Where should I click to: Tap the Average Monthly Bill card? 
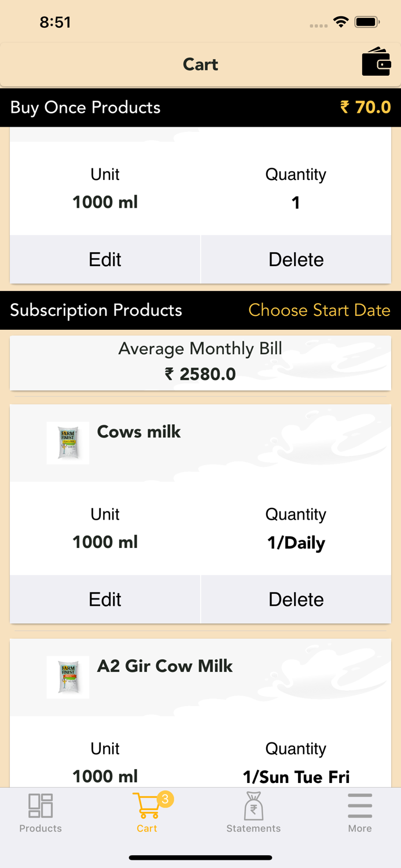[x=200, y=362]
